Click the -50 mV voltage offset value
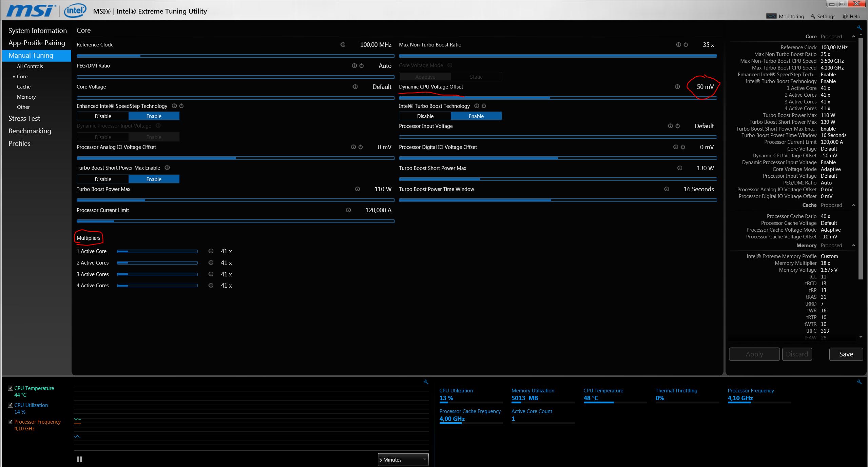This screenshot has height=467, width=868. pos(704,86)
